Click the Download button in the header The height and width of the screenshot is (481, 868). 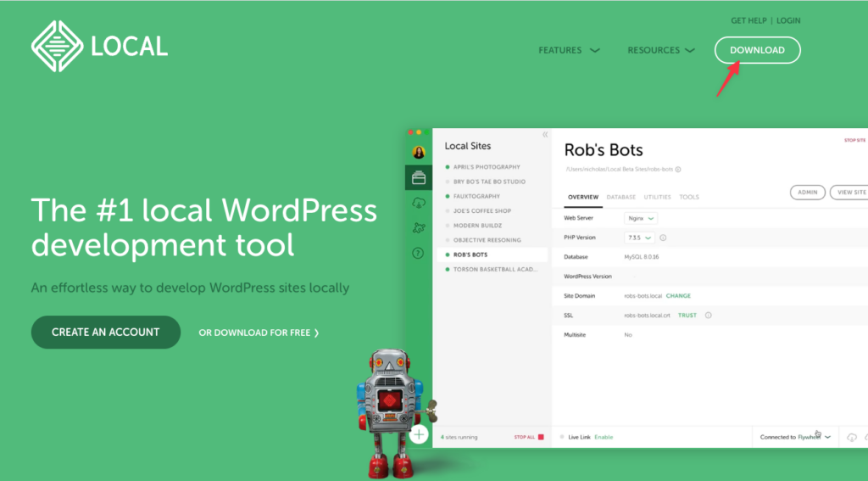[x=757, y=50]
